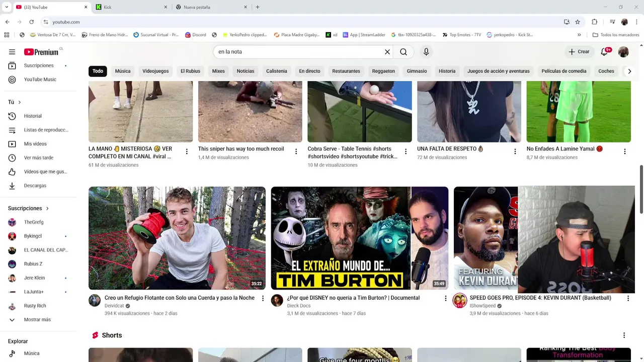Click the page vertical scrollbar thumb
This screenshot has height=362, width=644.
pos(641,189)
